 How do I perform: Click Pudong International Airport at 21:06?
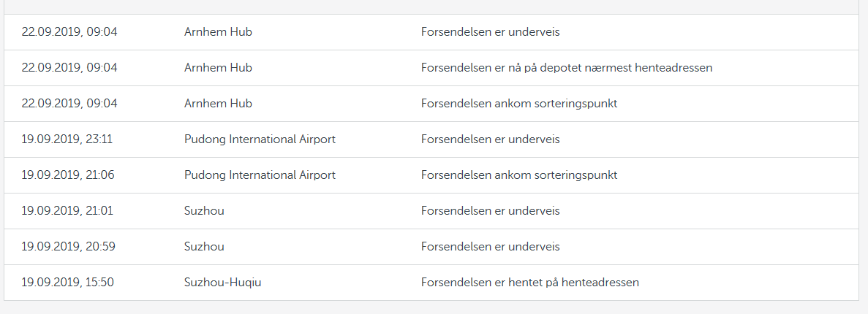click(260, 175)
